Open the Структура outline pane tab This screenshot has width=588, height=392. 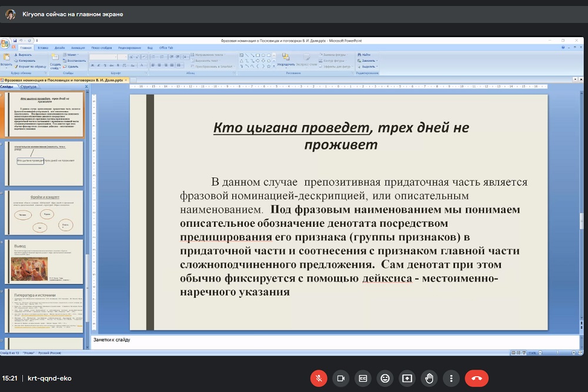[x=28, y=86]
